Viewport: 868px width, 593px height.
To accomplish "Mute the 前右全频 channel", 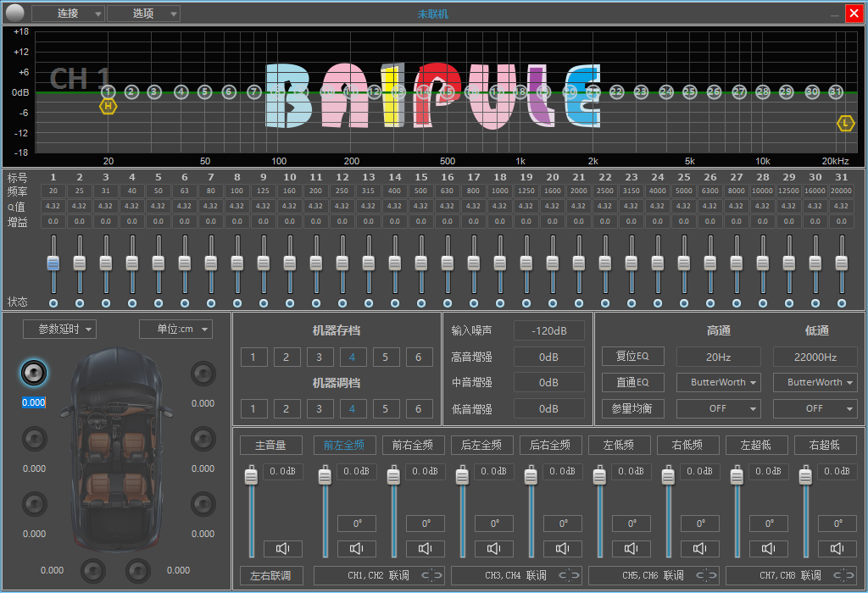I will click(426, 548).
